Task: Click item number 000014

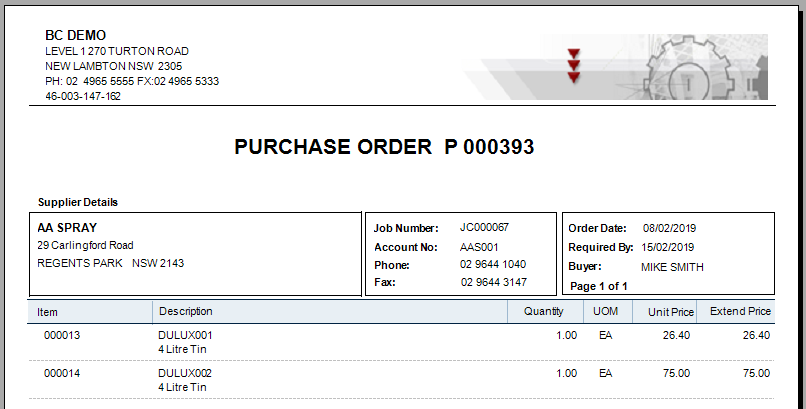Action: point(60,373)
